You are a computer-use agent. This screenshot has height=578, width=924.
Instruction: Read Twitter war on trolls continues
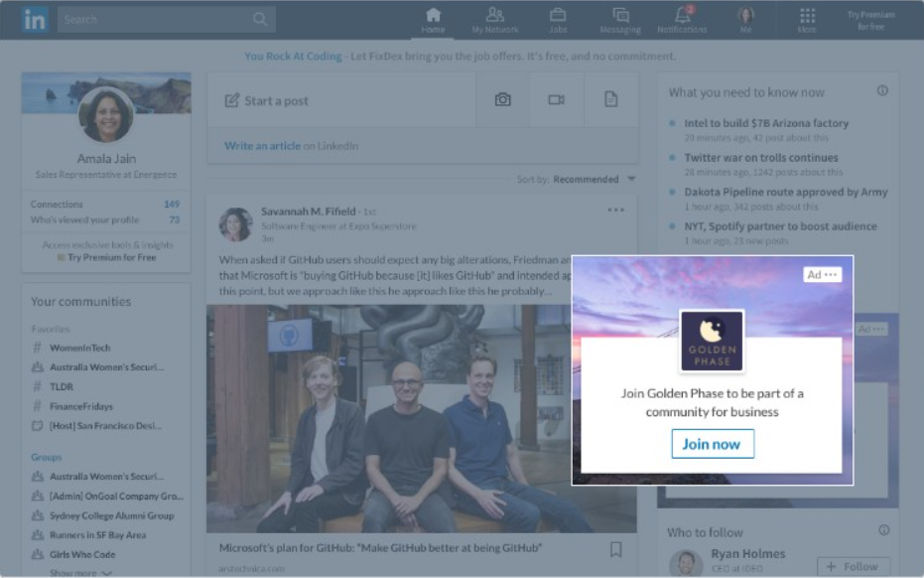point(761,158)
